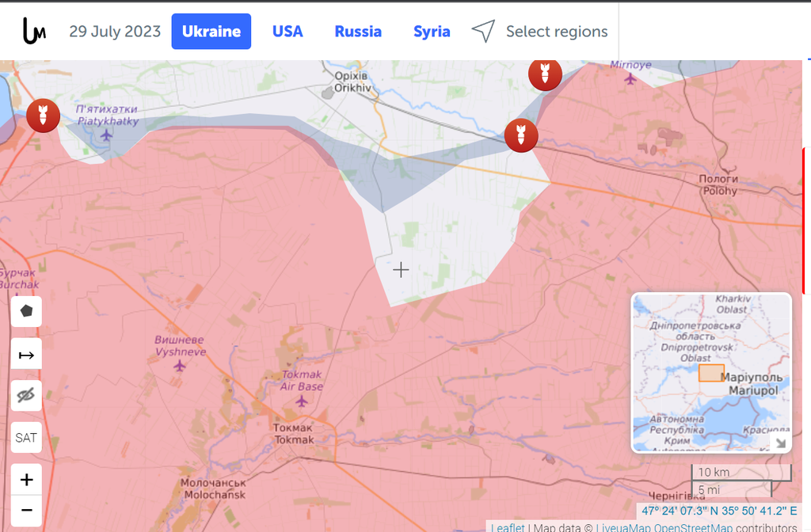Click the minimap overview thumbnail

coord(711,373)
